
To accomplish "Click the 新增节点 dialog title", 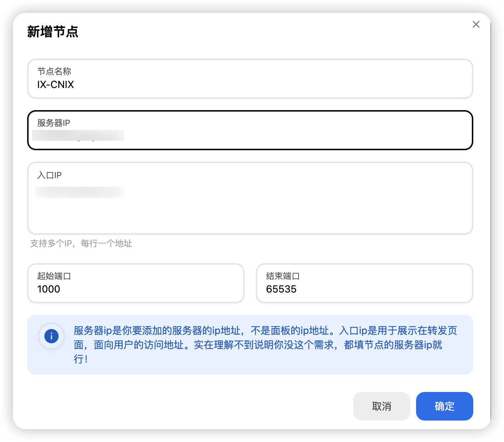I will (x=53, y=32).
